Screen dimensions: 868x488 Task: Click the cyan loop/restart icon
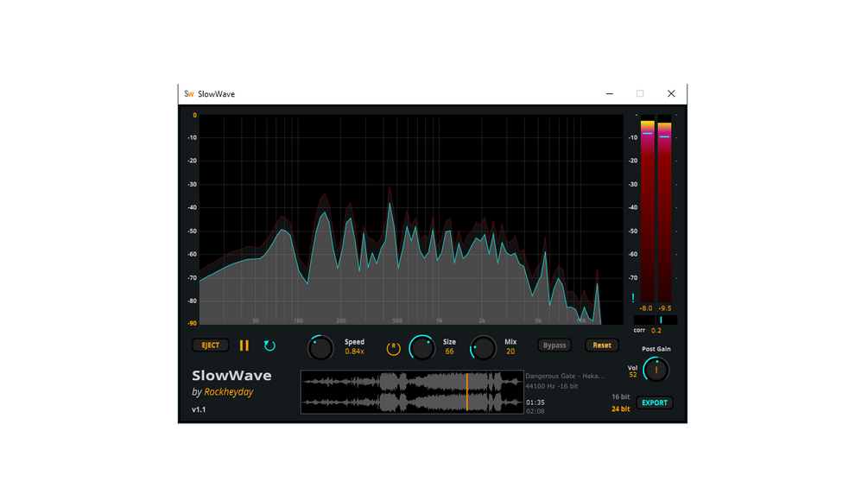(x=269, y=345)
